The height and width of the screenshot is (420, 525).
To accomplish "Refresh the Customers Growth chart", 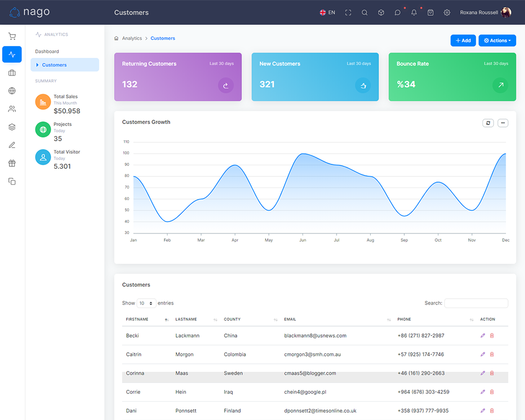I will (488, 123).
